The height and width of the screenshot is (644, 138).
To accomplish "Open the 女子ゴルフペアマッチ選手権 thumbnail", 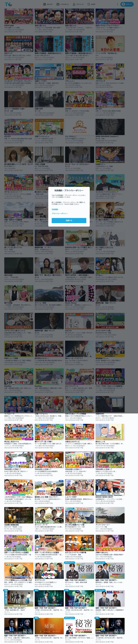I will click(80, 543).
